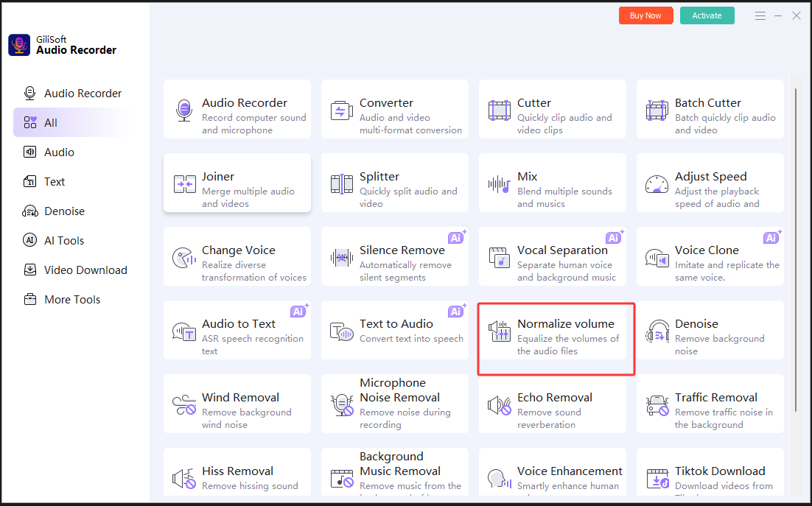Screen dimensions: 812x506
Task: Click the Adjust Speed gauge icon
Action: (x=657, y=184)
